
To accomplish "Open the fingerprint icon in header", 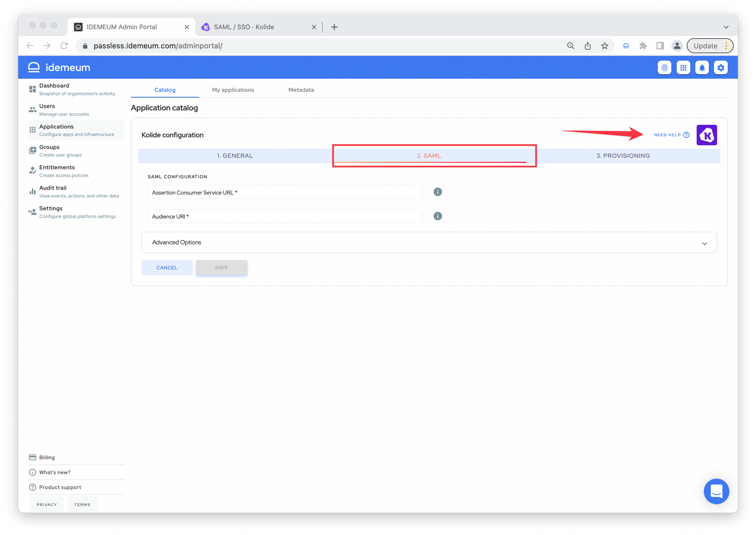I will click(664, 68).
